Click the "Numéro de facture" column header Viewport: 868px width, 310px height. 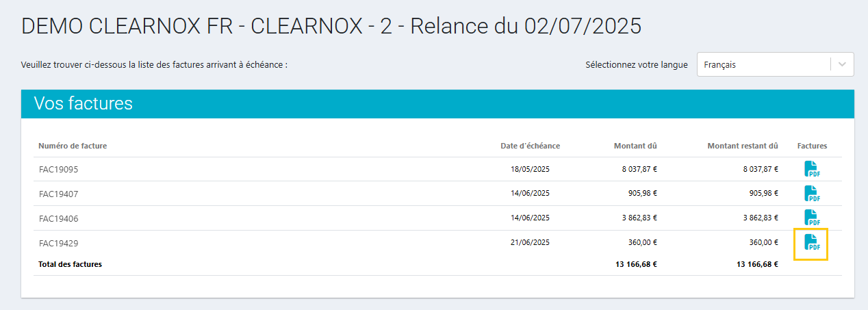tap(73, 146)
